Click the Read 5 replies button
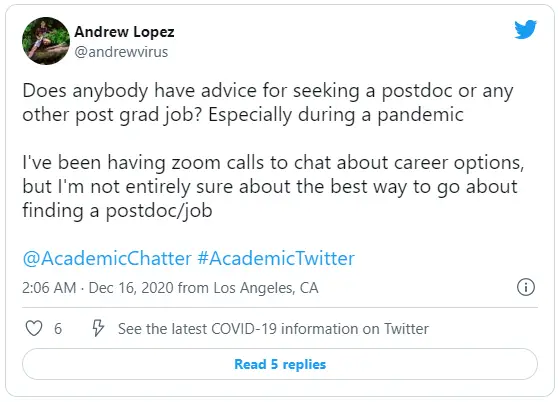 pyautogui.click(x=280, y=364)
